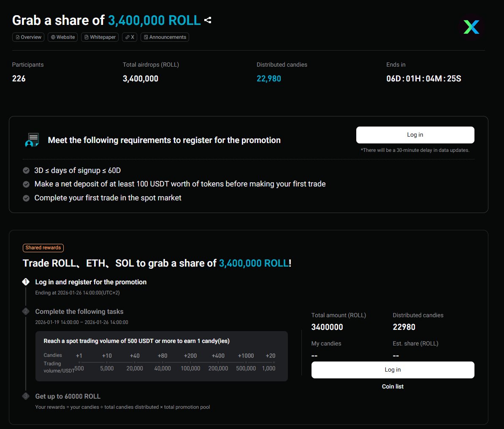Click the +400 candies tier label
Viewport: 504px width, 429px height.
pyautogui.click(x=218, y=356)
